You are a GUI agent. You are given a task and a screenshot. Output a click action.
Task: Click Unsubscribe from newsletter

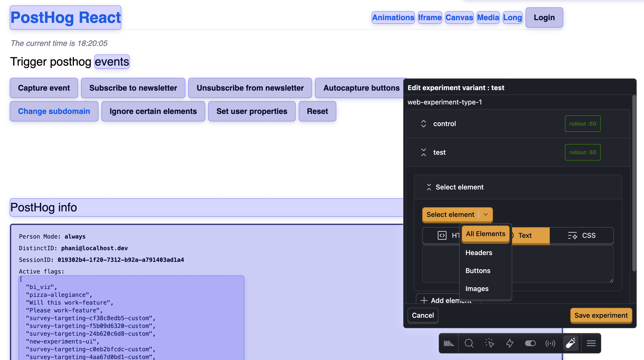click(250, 88)
